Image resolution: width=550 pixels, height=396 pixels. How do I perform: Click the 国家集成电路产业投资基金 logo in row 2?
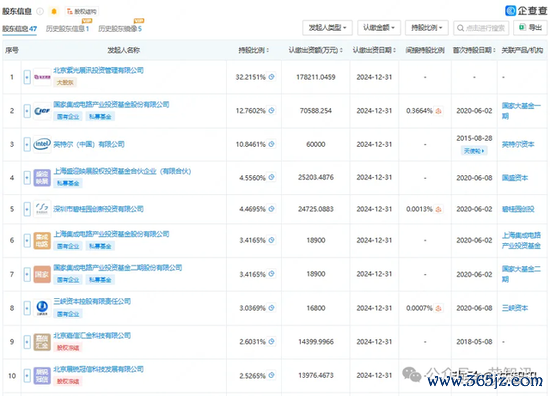pos(42,111)
